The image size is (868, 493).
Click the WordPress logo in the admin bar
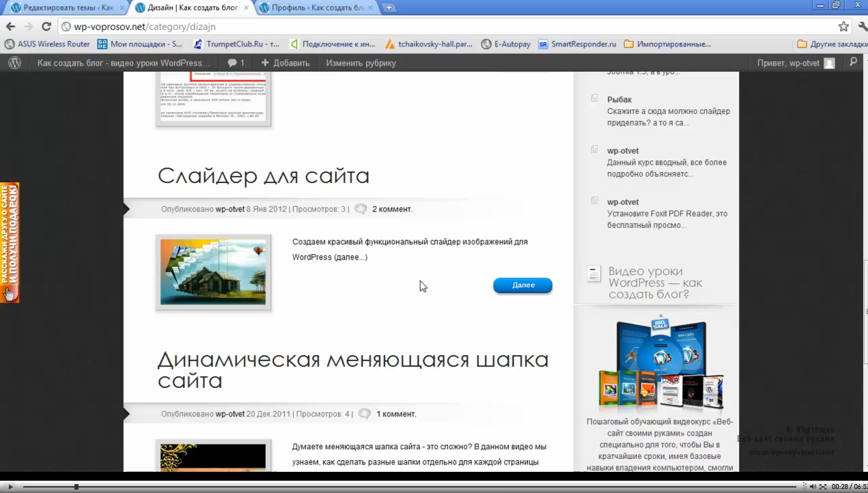coord(14,63)
